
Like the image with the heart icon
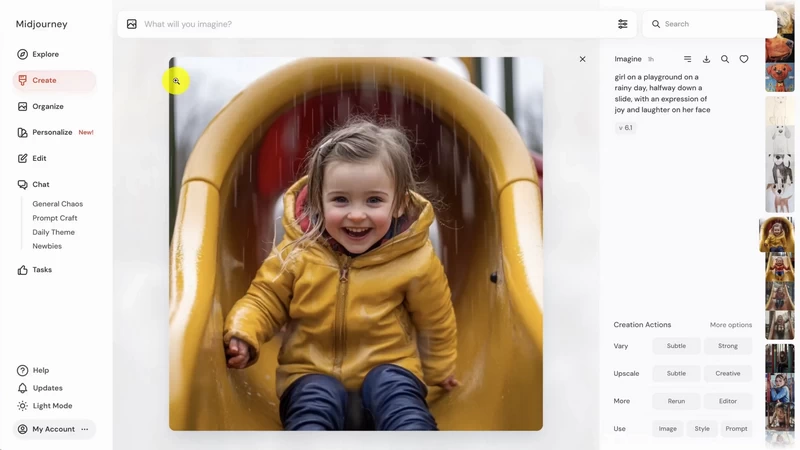pos(744,59)
